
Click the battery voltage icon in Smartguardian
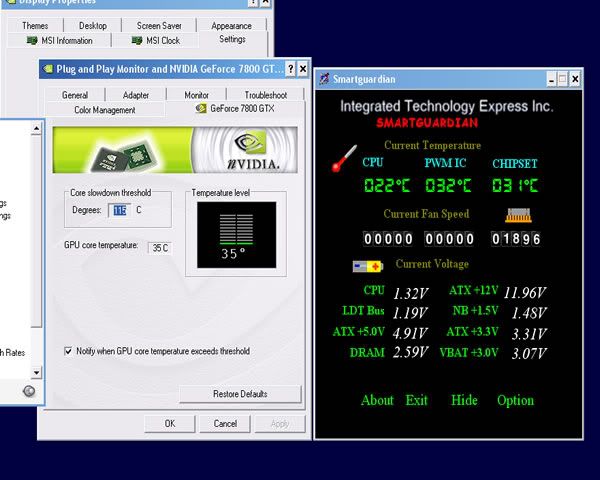[x=368, y=266]
